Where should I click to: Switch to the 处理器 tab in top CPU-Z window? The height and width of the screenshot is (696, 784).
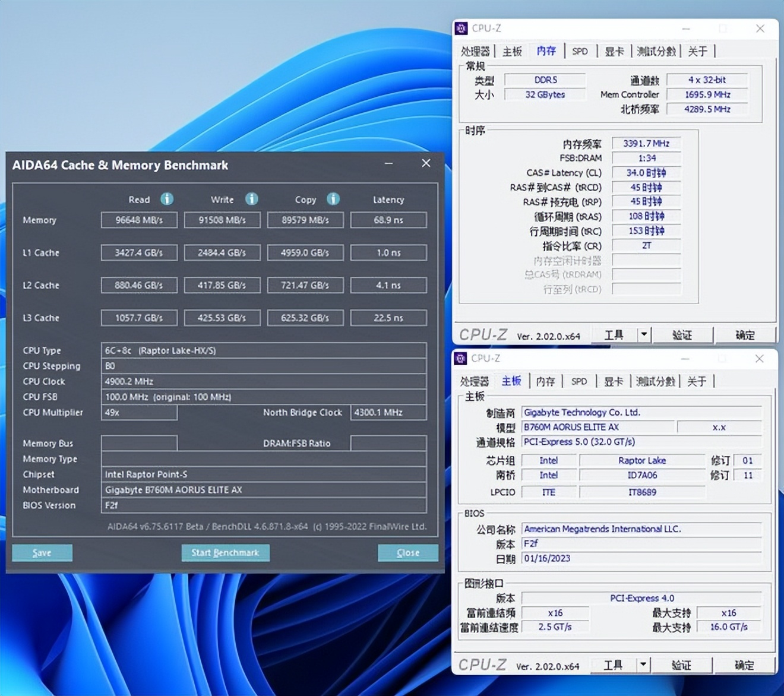coord(475,51)
